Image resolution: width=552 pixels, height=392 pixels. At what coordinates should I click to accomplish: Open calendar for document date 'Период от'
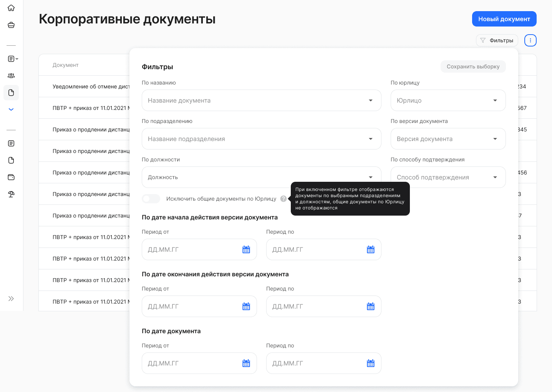pyautogui.click(x=246, y=363)
